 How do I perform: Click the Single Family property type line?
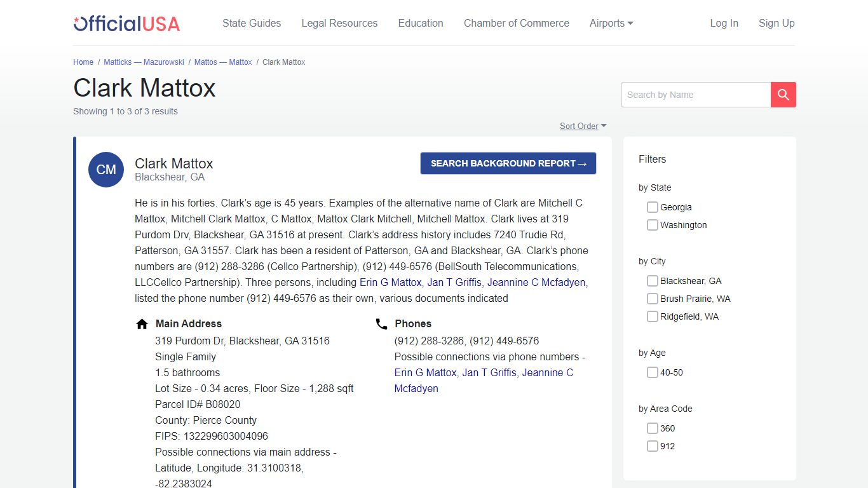pyautogui.click(x=186, y=357)
